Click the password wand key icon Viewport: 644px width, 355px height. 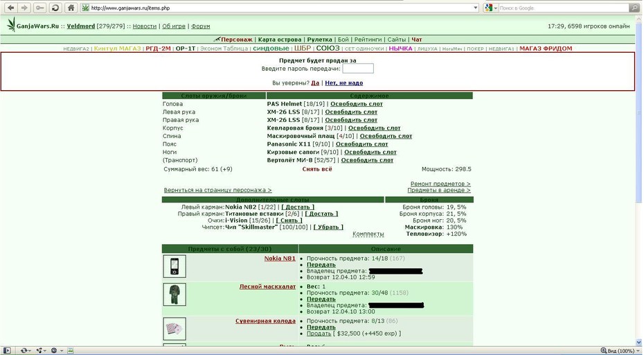[39, 8]
